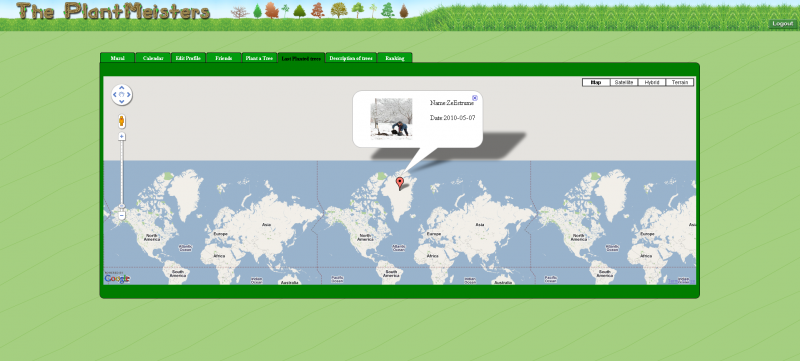800x361 pixels.
Task: Switch map view to Terrain
Action: [680, 82]
